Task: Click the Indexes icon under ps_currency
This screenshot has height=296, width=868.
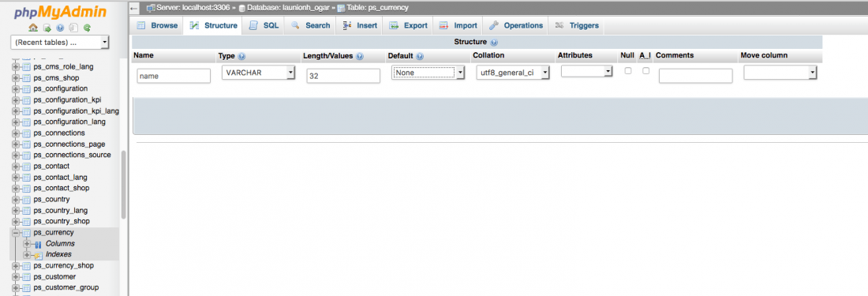Action: pos(38,255)
